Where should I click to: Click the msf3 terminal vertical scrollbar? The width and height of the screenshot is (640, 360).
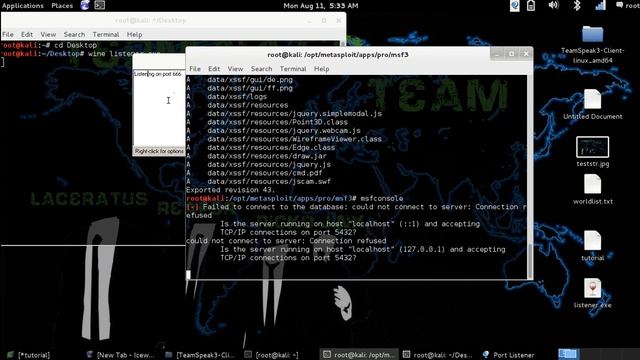coord(530,261)
